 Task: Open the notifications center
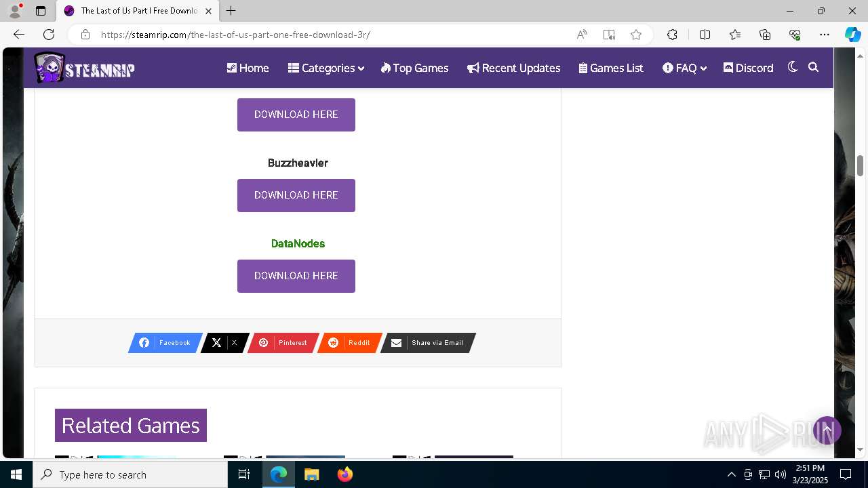846,474
